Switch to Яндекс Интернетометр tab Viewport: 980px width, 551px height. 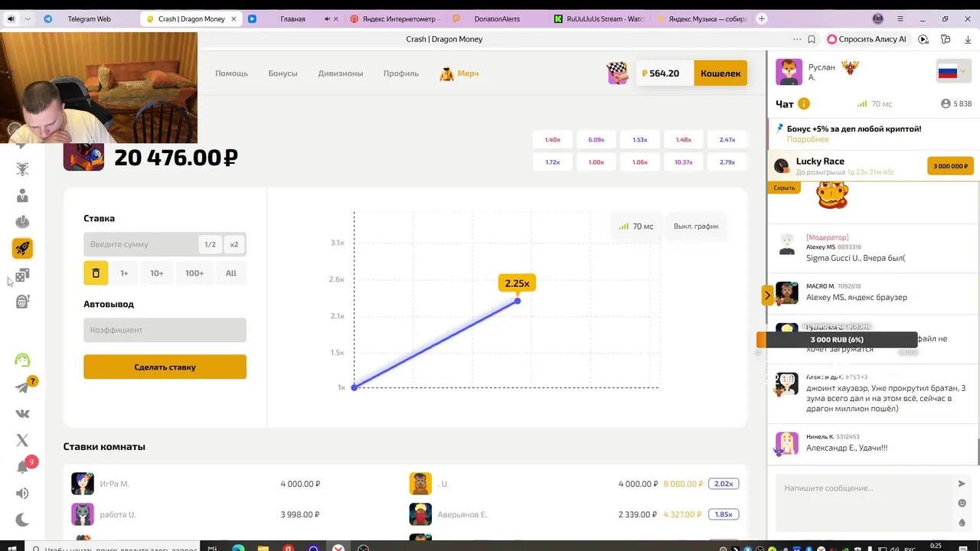(394, 19)
